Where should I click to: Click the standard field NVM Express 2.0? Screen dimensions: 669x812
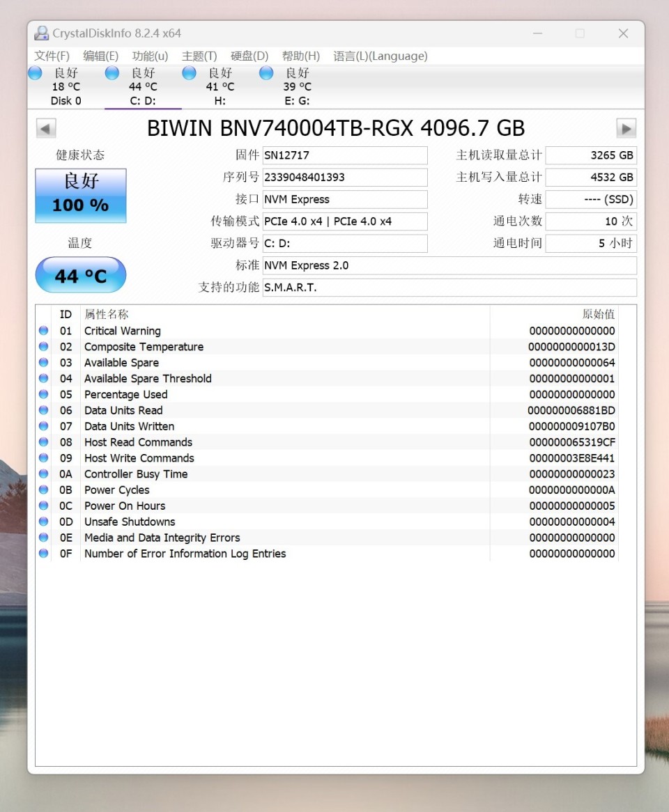pos(449,265)
